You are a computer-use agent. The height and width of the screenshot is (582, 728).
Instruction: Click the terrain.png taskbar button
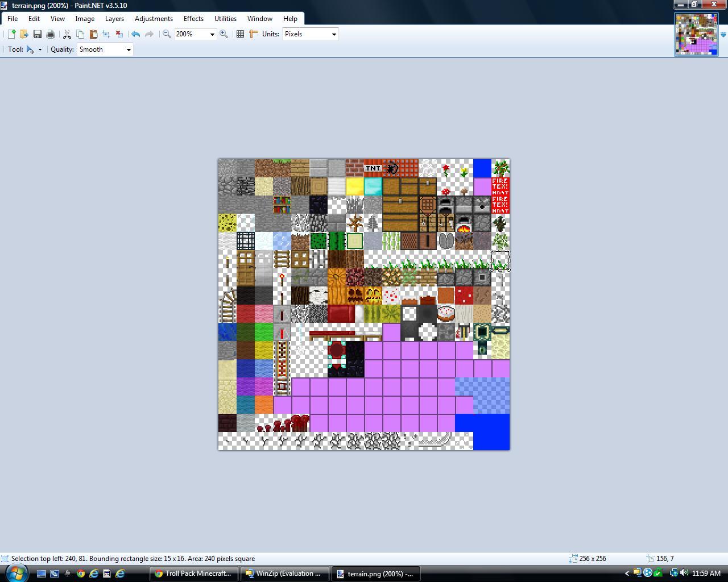(376, 573)
